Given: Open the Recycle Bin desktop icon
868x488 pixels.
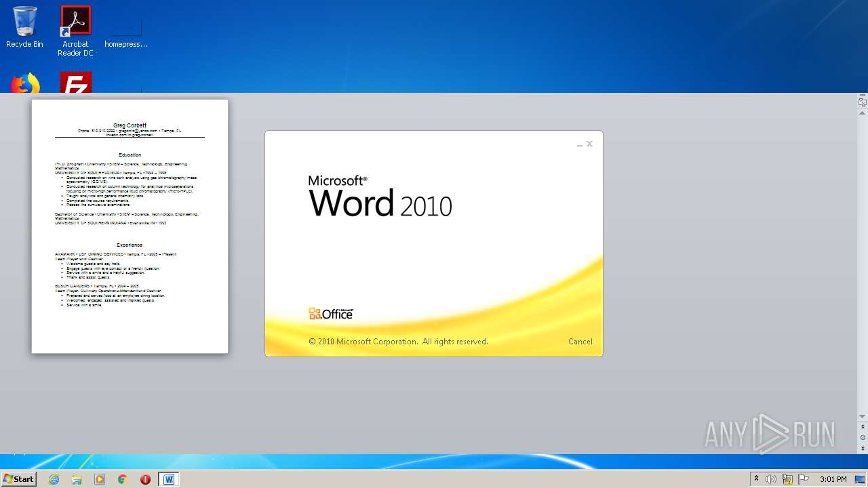Looking at the screenshot, I should (24, 27).
